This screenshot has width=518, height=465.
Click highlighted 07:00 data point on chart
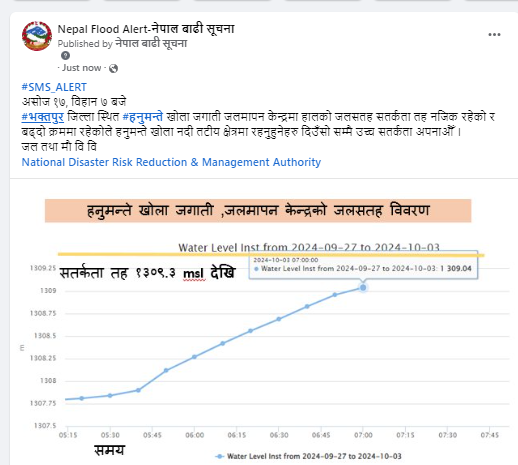pyautogui.click(x=363, y=287)
